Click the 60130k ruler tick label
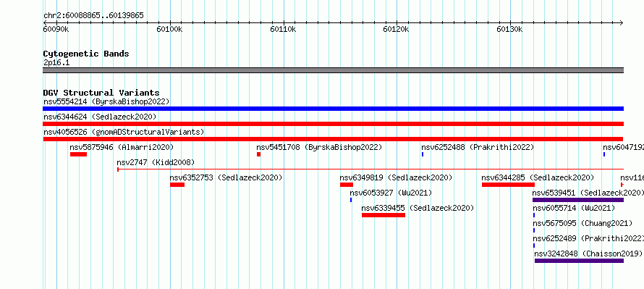Viewport: 644px width, 289px height. tap(509, 29)
